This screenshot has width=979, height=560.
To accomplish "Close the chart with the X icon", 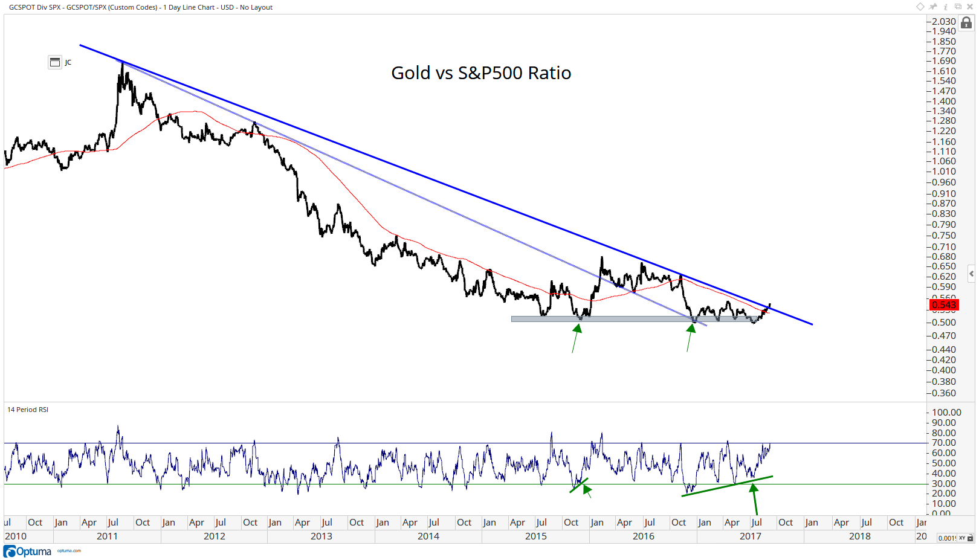I will [970, 7].
